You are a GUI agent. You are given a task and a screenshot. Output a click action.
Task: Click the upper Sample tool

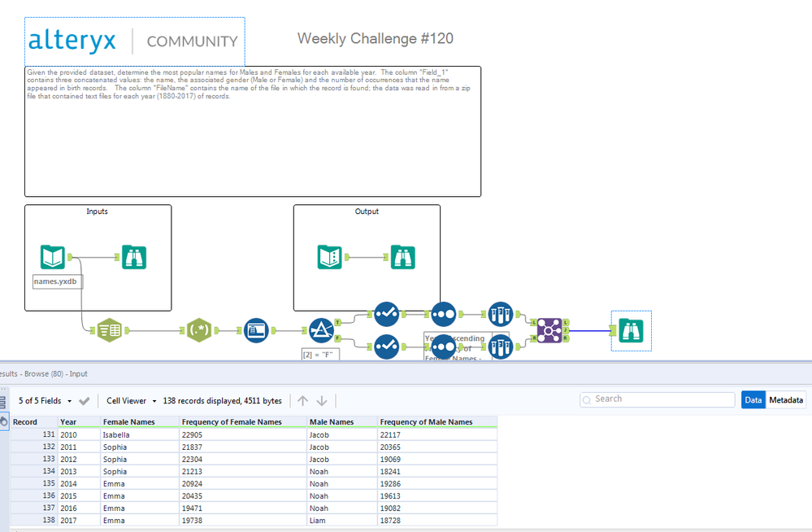click(x=500, y=314)
